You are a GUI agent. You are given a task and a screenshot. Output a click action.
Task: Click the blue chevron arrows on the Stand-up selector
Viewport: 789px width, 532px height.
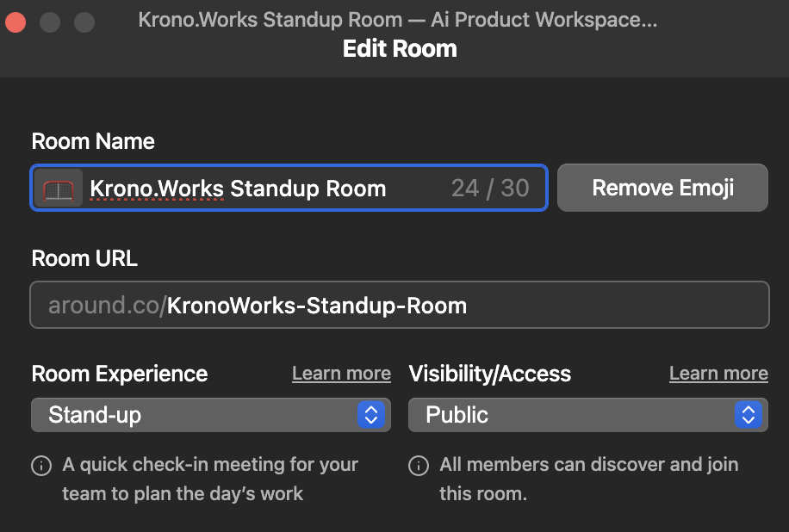[371, 415]
